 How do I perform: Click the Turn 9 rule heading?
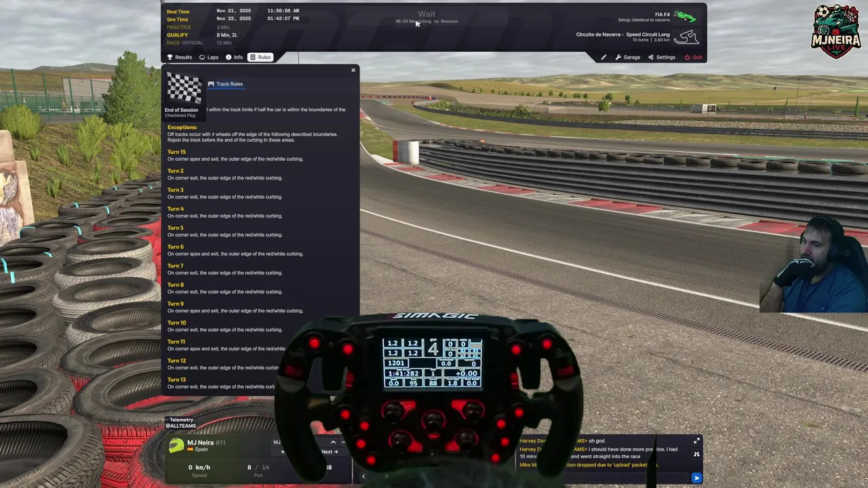[176, 304]
